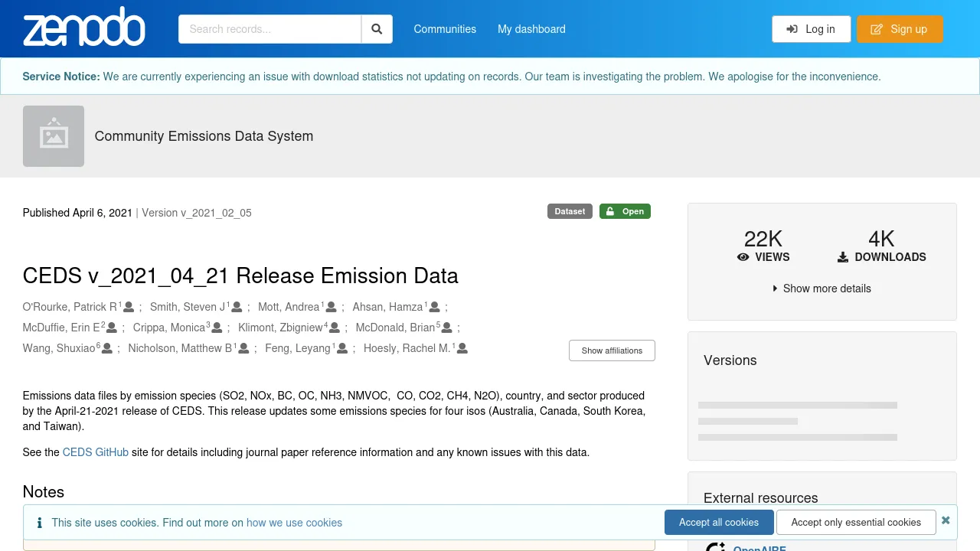Click person icon beside Hoesly, Rachel M.

point(462,348)
